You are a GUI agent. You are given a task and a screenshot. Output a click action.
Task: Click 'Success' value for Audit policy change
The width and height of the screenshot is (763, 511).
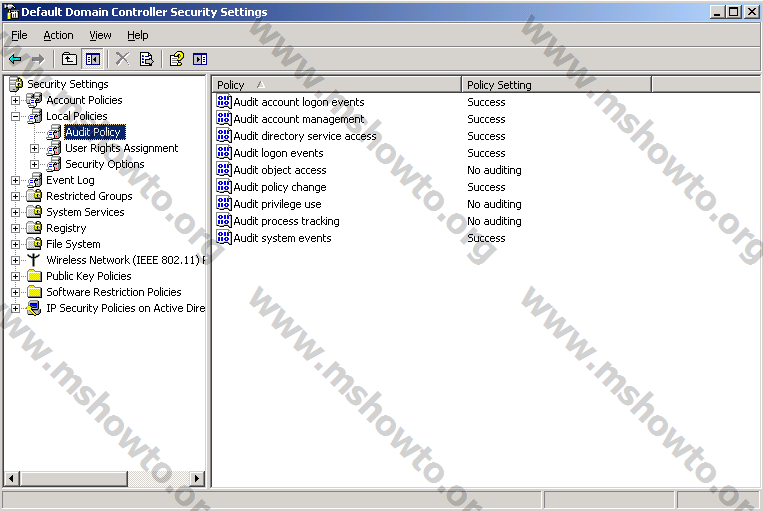tap(486, 187)
